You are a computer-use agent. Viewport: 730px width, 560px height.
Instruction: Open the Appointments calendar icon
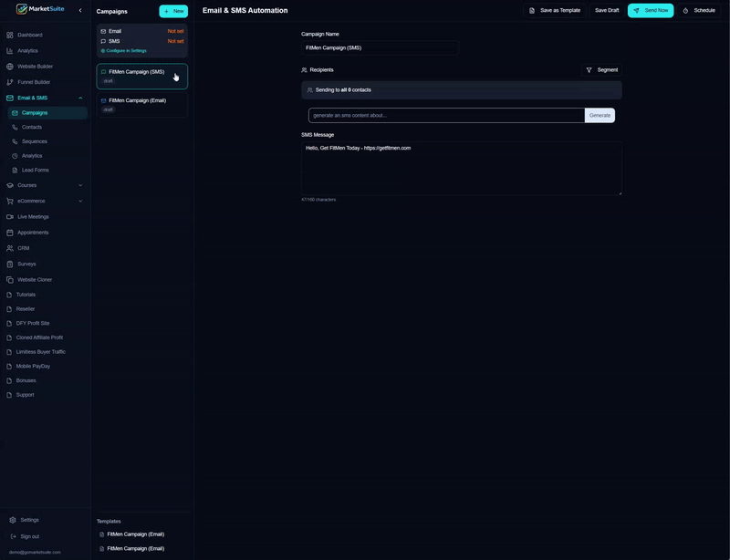(10, 233)
